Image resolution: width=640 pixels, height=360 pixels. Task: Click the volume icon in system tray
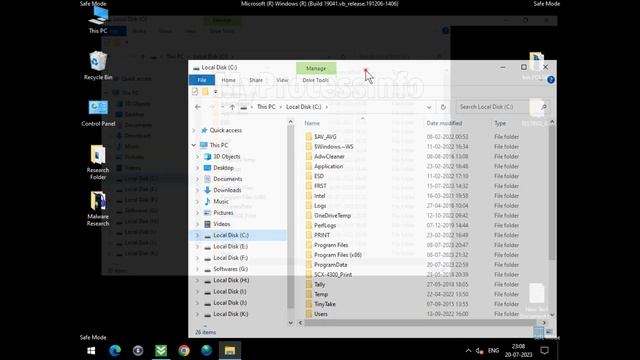tap(480, 351)
